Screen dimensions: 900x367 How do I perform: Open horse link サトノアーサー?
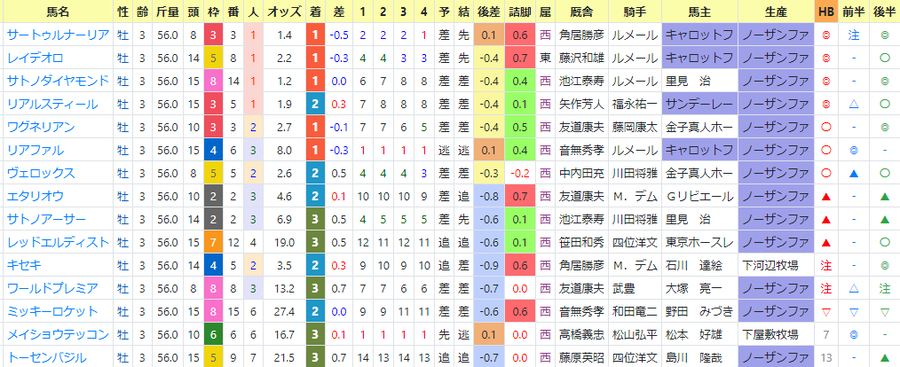(x=46, y=219)
